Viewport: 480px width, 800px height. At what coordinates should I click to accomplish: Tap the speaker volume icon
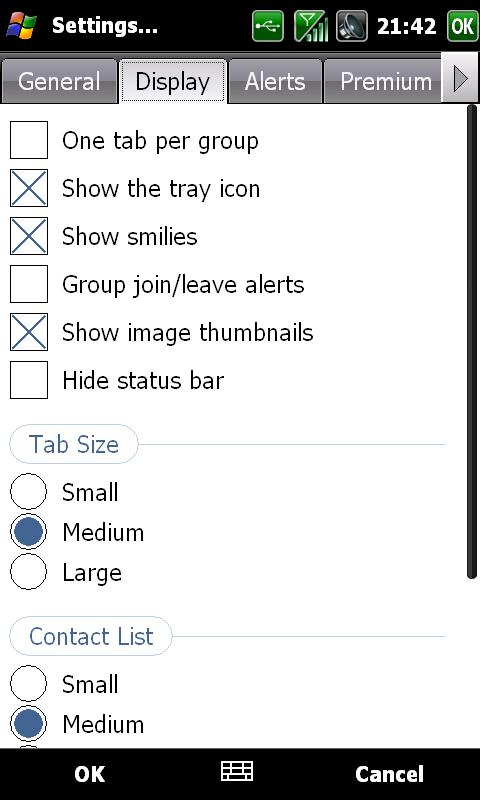point(352,26)
